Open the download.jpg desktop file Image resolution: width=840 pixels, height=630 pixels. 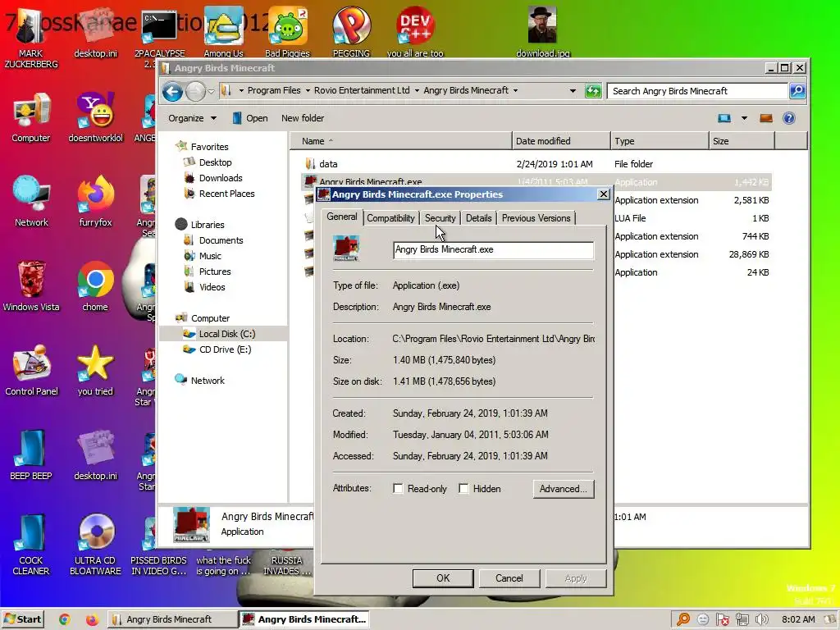543,30
